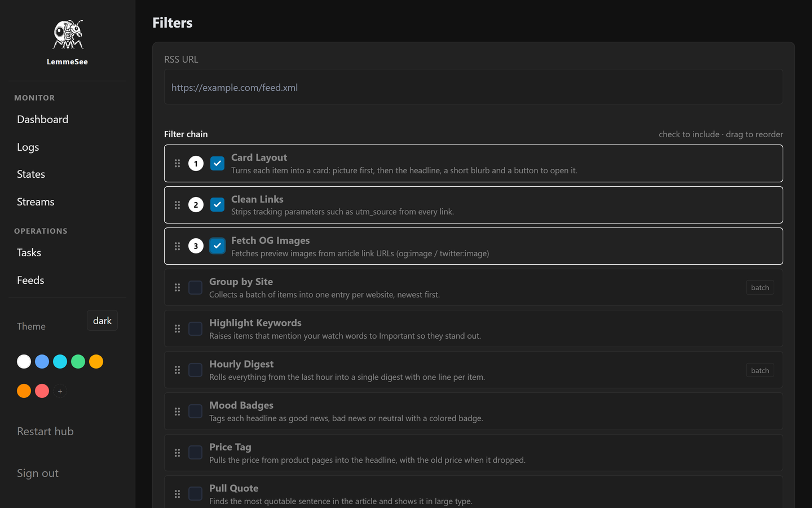Open the dark theme selector

(x=102, y=321)
